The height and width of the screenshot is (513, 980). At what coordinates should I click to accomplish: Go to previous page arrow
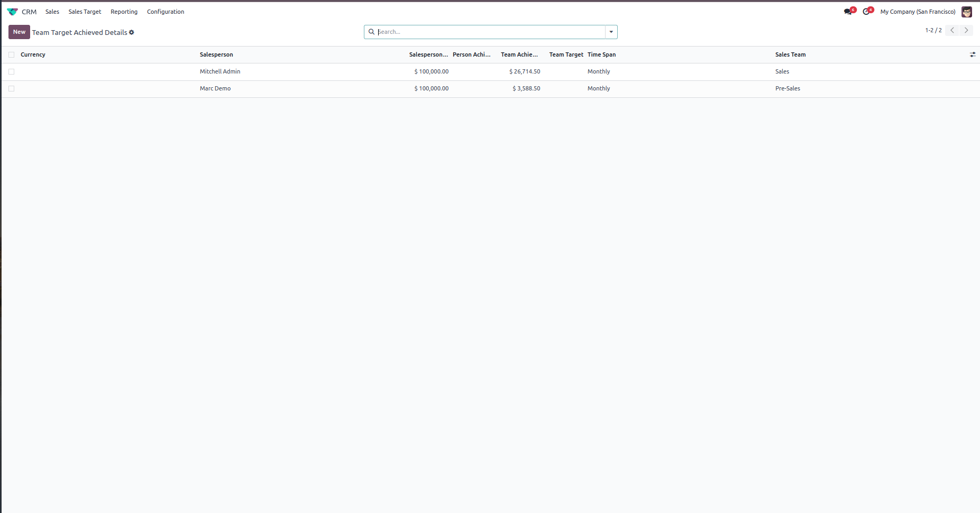pos(952,30)
